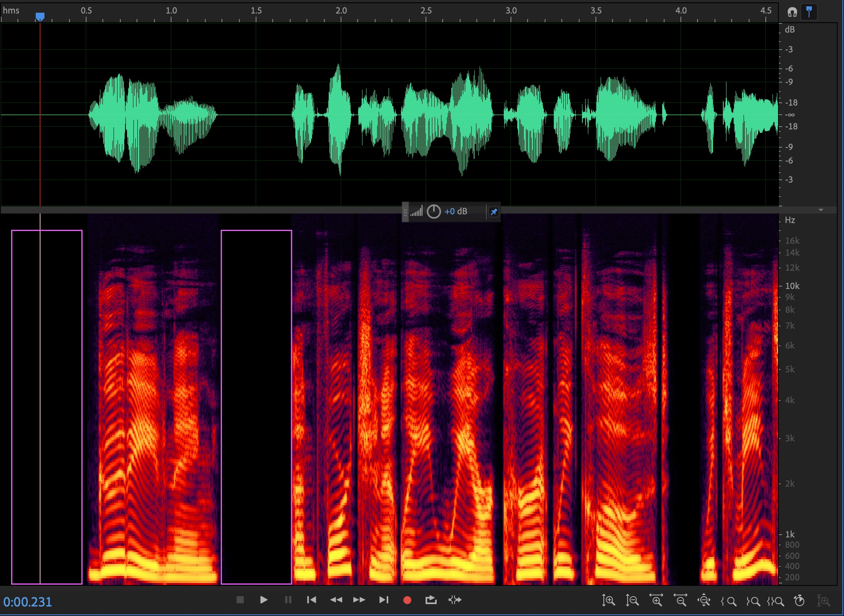Toggle timeline snapping magnet icon

pyautogui.click(x=792, y=12)
